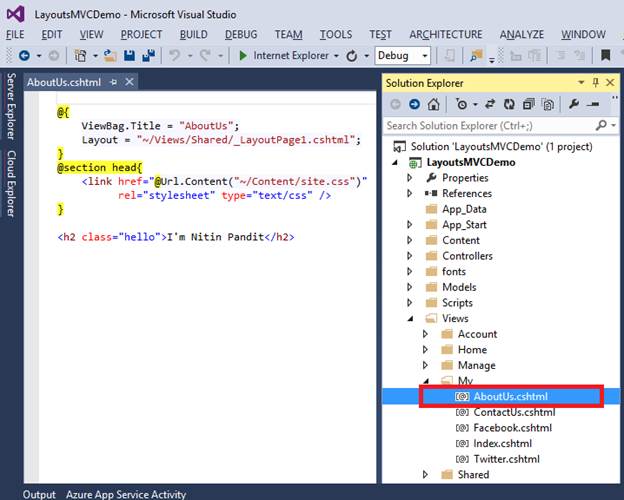The width and height of the screenshot is (624, 500).
Task: Toggle Show All Files in Solution Explorer
Action: (549, 104)
